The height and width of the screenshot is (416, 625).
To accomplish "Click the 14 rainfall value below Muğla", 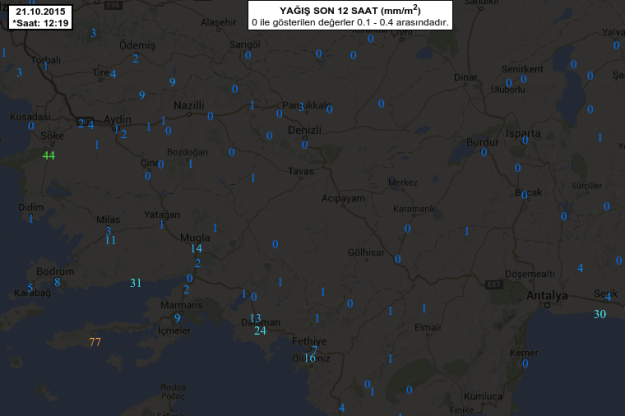I will 196,248.
